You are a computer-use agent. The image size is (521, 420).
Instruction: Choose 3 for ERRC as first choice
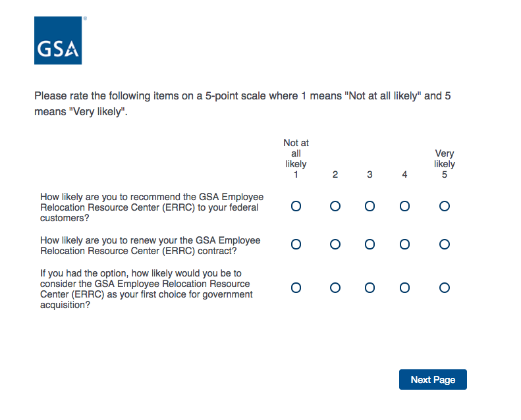point(370,288)
